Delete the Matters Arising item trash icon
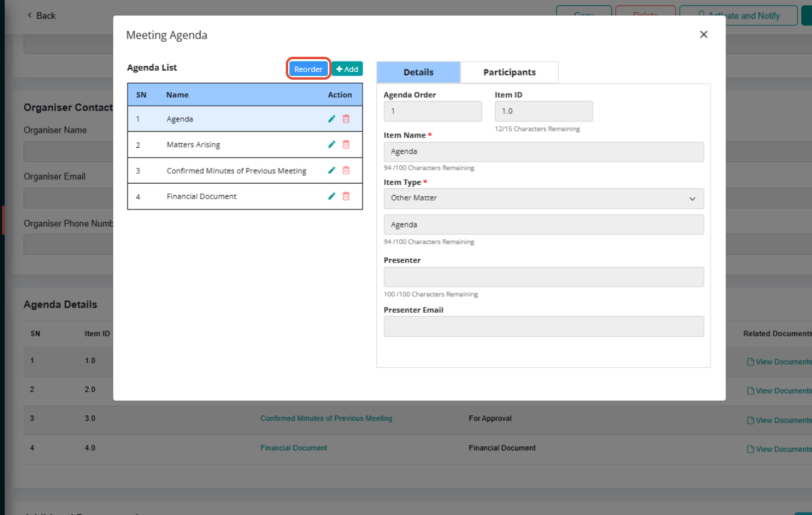Image resolution: width=812 pixels, height=515 pixels. click(x=346, y=144)
